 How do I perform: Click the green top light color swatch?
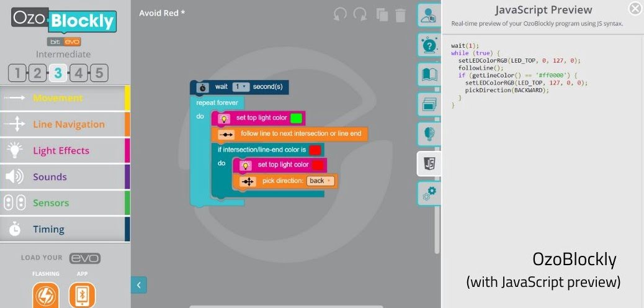[x=296, y=119]
